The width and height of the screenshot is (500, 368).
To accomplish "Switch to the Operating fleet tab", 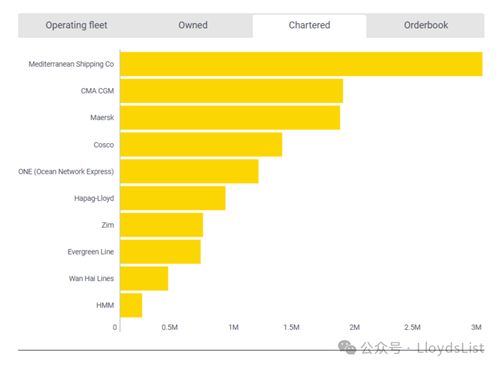I will [76, 25].
